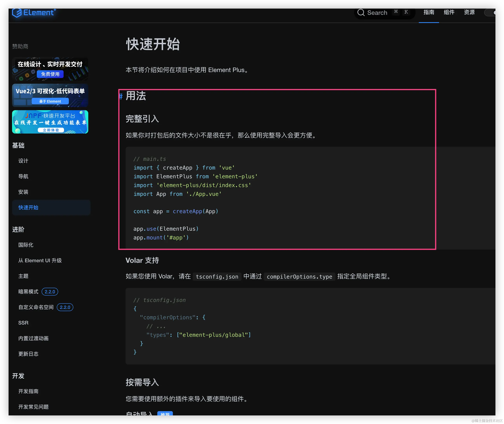Open the 设计 page in sidebar
This screenshot has width=504, height=424.
23,161
